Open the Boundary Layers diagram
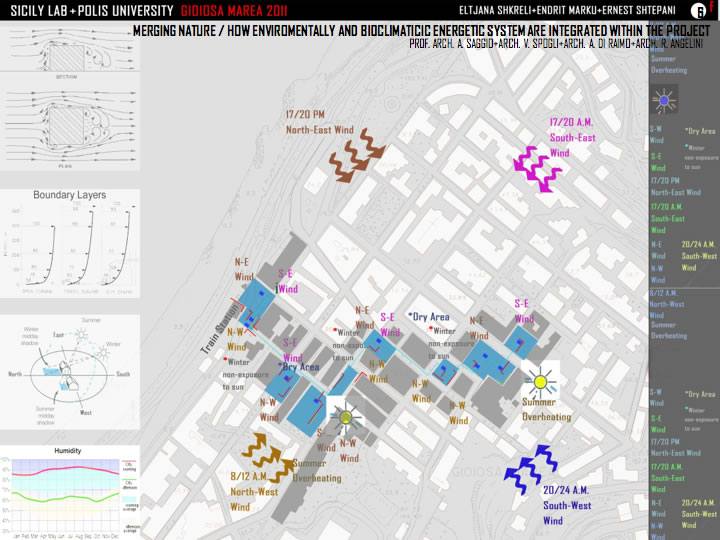720x540 pixels. point(69,245)
